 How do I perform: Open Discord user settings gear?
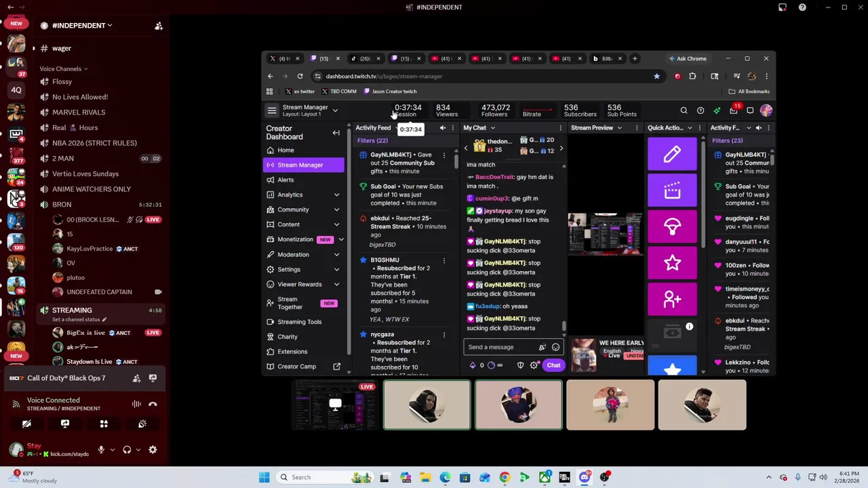coord(153,449)
